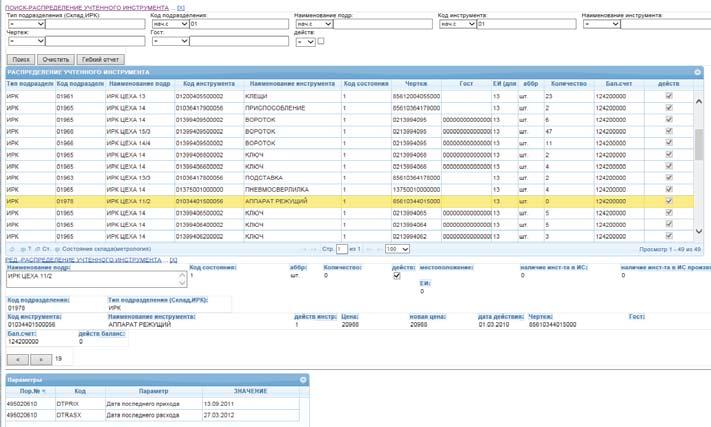Image resolution: width=711 pixels, height=427 pixels.
Task: Sort grid by Бал.счет column
Action: point(619,84)
